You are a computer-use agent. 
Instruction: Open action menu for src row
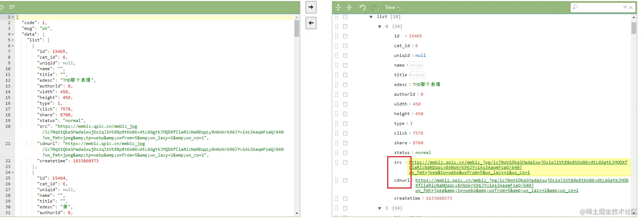click(x=345, y=162)
